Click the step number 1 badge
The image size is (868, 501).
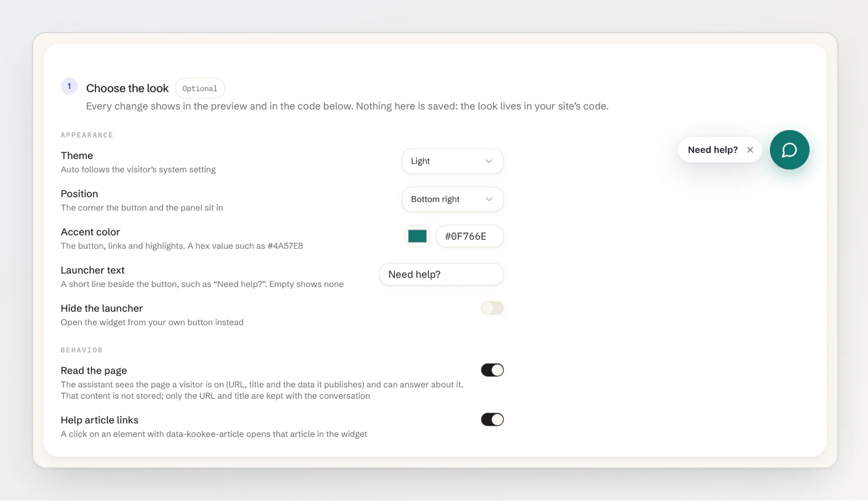[x=69, y=86]
